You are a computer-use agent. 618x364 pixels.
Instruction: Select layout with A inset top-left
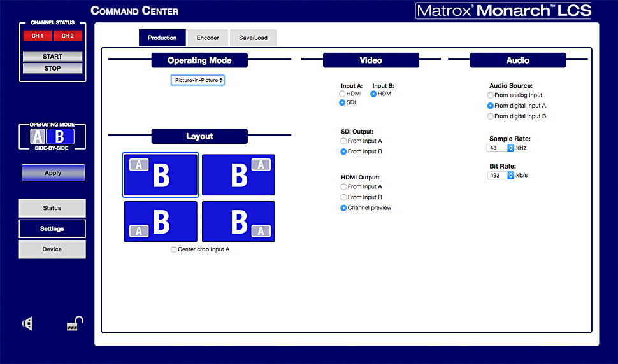[x=161, y=175]
